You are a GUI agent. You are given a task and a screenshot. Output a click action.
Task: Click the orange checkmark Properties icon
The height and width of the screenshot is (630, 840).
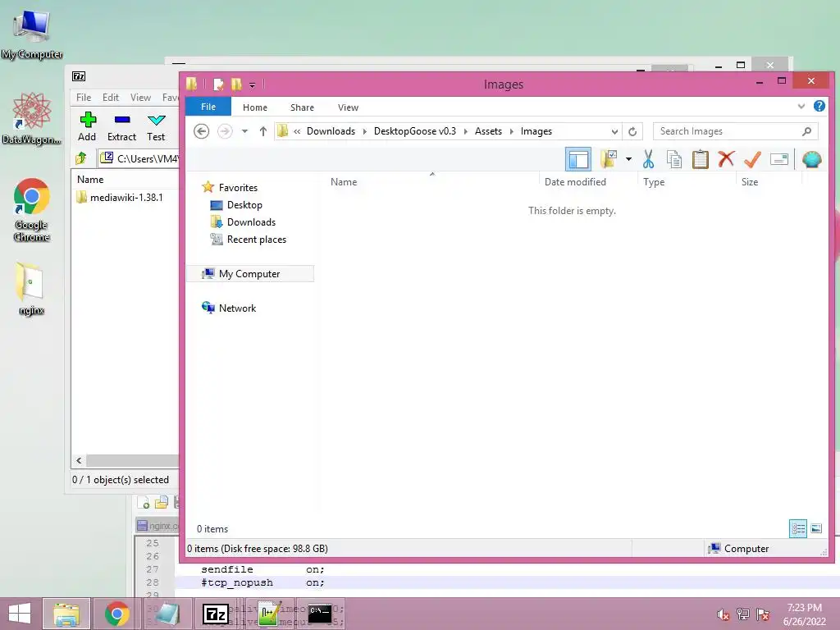pos(753,159)
